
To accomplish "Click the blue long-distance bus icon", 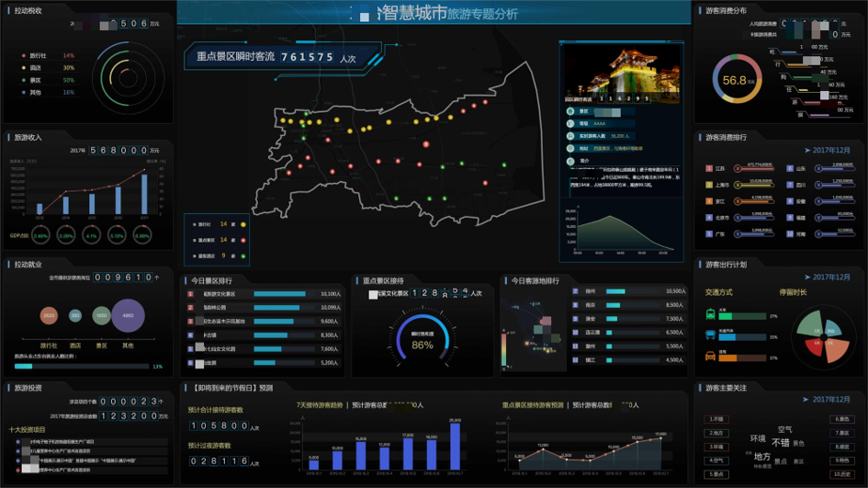I will click(x=711, y=335).
